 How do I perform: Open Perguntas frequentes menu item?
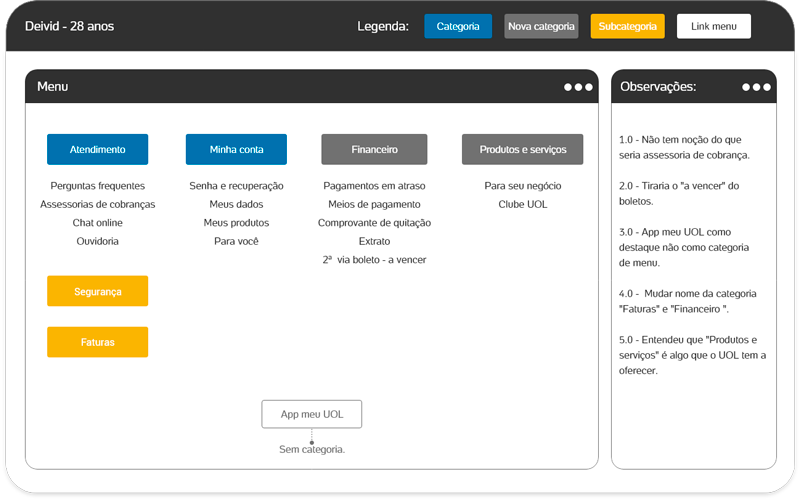[97, 186]
